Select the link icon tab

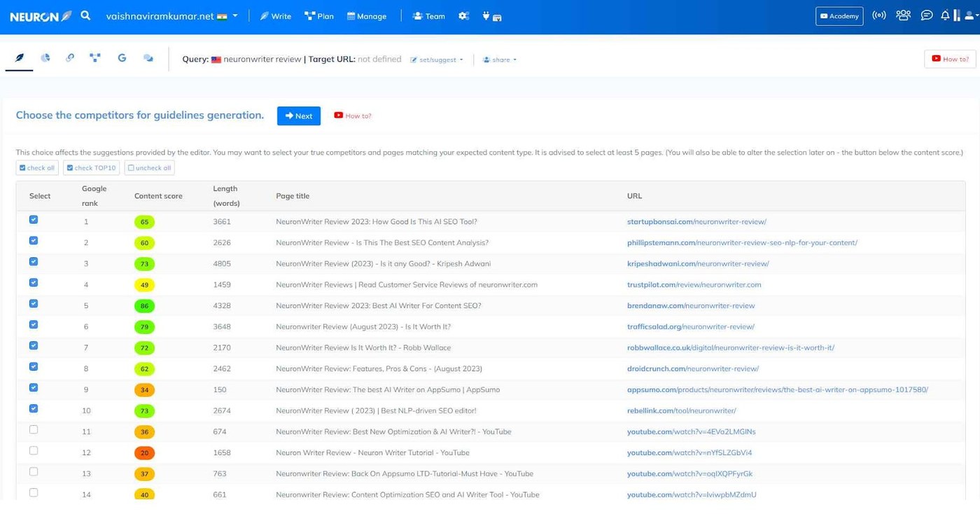[x=70, y=58]
